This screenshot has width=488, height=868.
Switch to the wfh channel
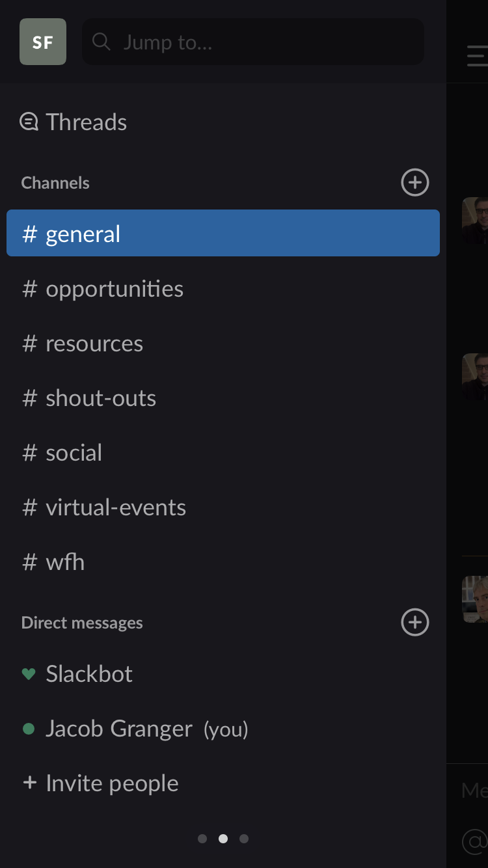(65, 562)
